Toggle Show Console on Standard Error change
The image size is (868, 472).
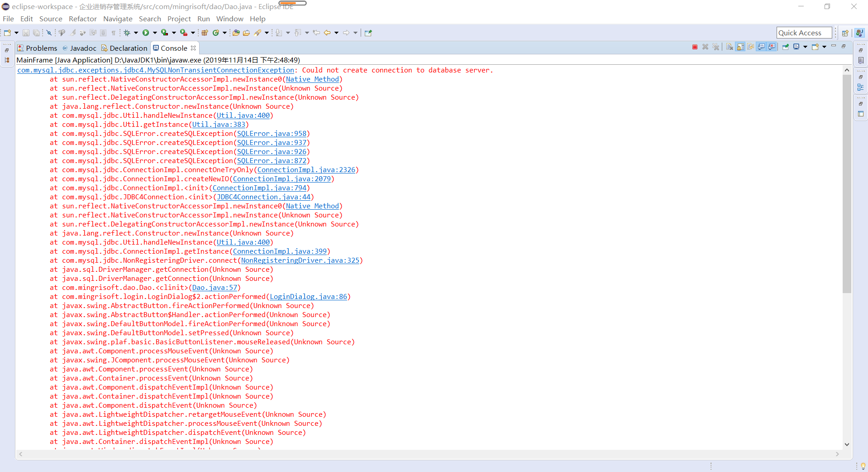click(x=772, y=47)
